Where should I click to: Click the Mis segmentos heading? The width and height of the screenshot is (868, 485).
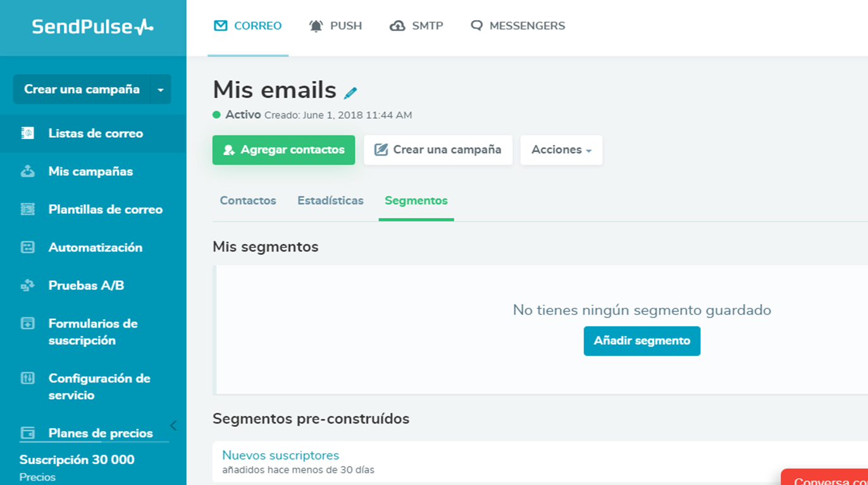tap(266, 247)
